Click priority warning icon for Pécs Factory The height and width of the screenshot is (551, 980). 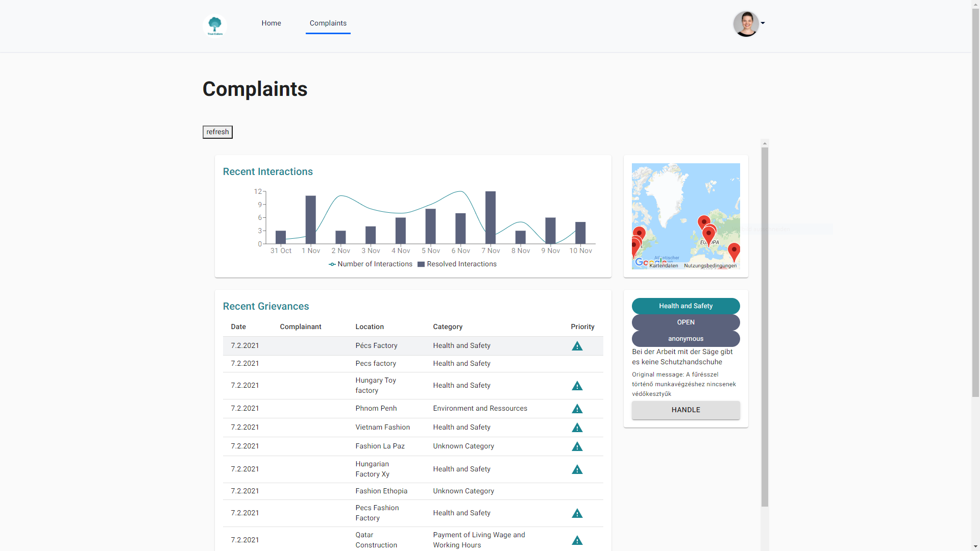click(x=577, y=346)
